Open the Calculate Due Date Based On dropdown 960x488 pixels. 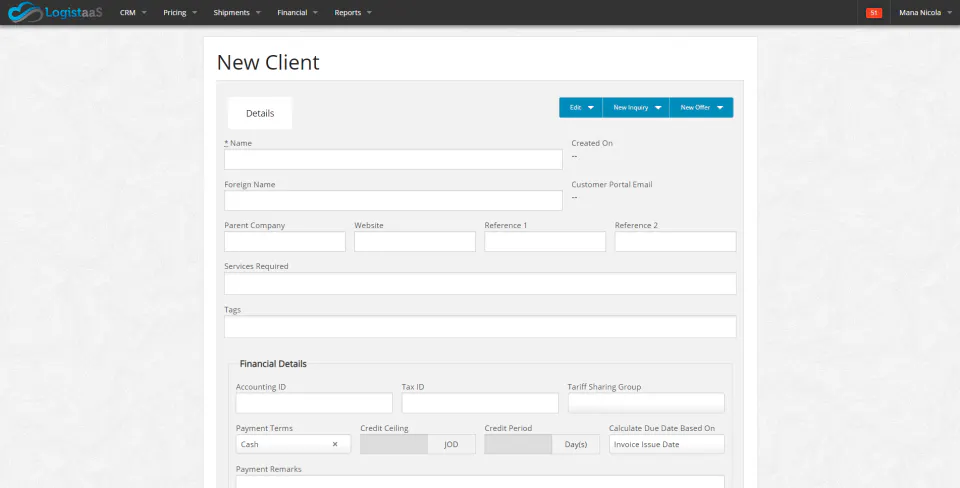click(667, 444)
